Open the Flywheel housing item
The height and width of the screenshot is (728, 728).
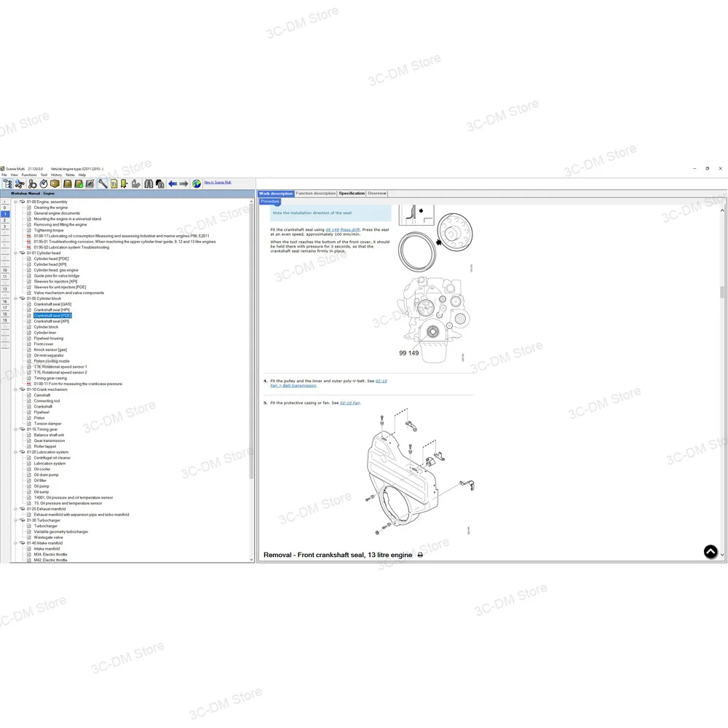pos(48,339)
